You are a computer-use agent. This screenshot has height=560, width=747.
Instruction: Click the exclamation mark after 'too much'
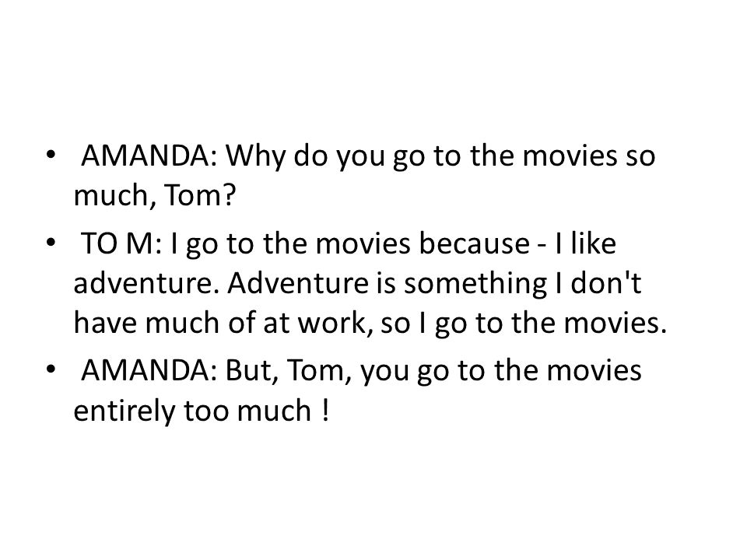coord(325,411)
